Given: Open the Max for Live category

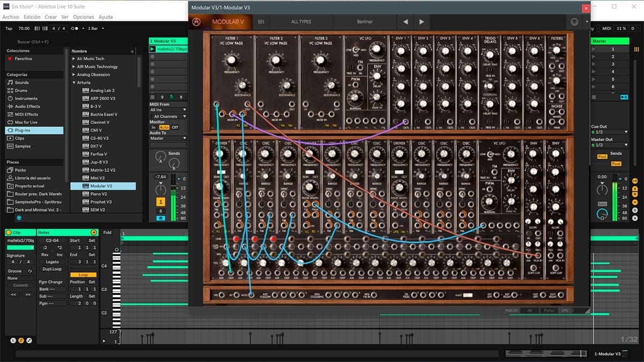Looking at the screenshot, I should point(34,122).
